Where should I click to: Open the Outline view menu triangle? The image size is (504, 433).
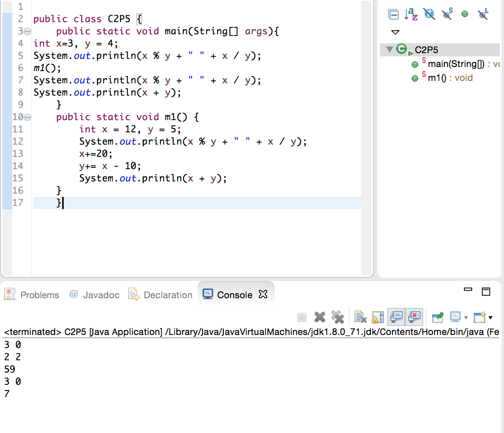395,32
